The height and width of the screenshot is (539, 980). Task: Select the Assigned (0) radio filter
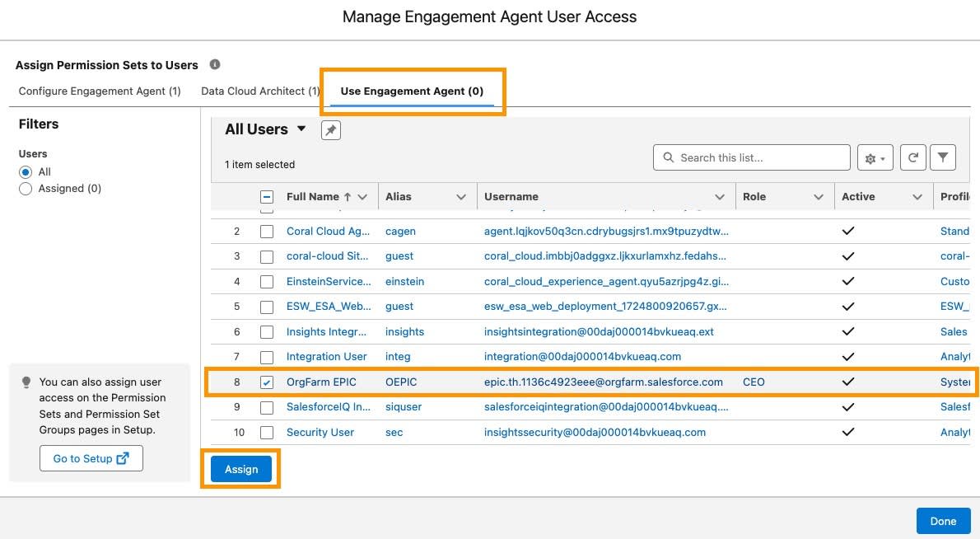(26, 189)
